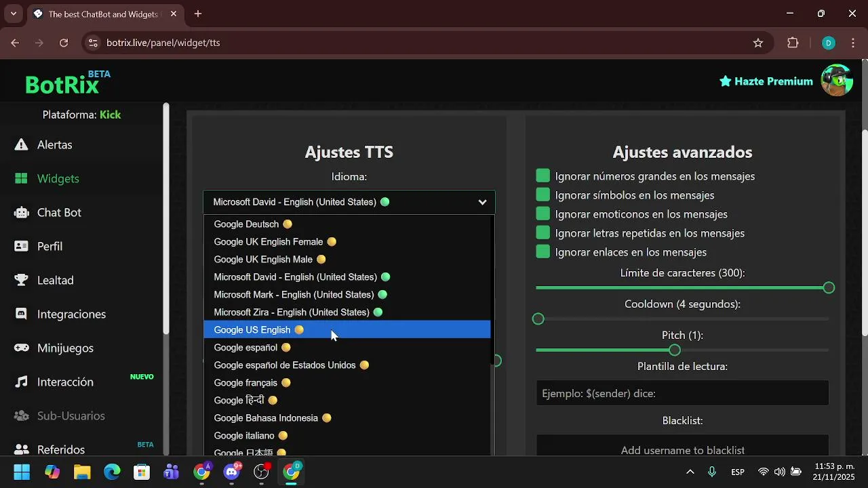View site information icon in address bar
This screenshot has width=868, height=488.
pyautogui.click(x=94, y=43)
